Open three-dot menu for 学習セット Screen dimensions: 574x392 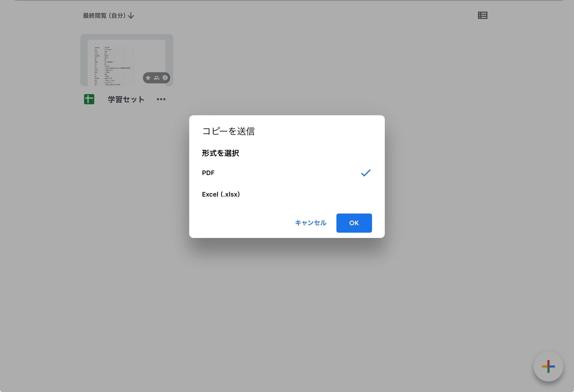[x=161, y=99]
